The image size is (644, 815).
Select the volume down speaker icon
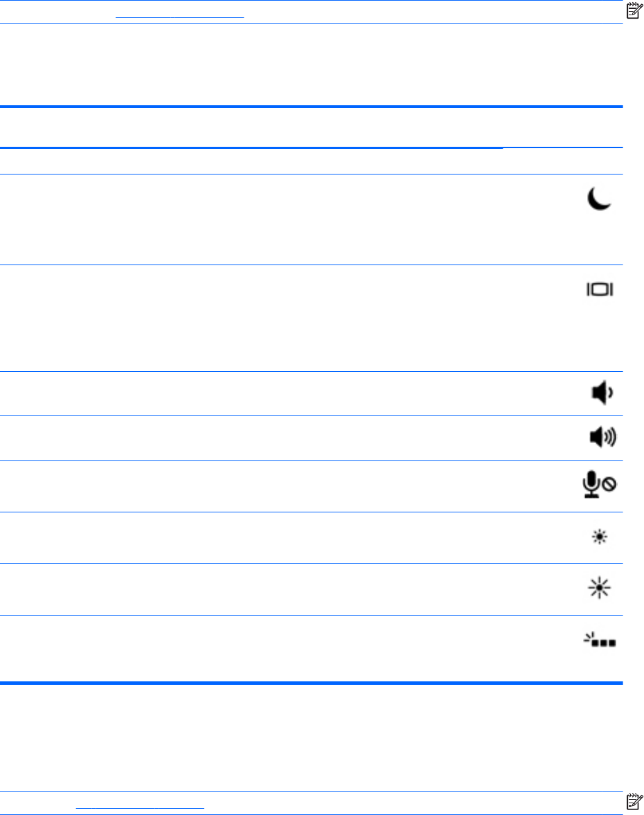point(602,393)
